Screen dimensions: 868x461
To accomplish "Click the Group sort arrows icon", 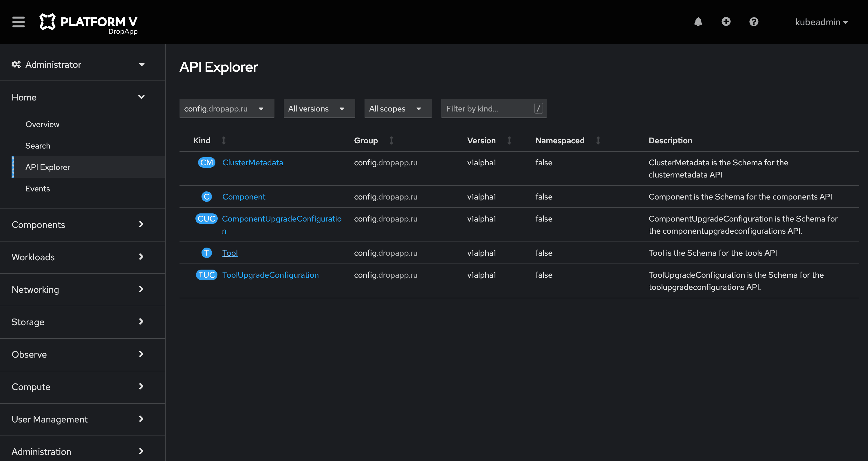I will pyautogui.click(x=391, y=140).
